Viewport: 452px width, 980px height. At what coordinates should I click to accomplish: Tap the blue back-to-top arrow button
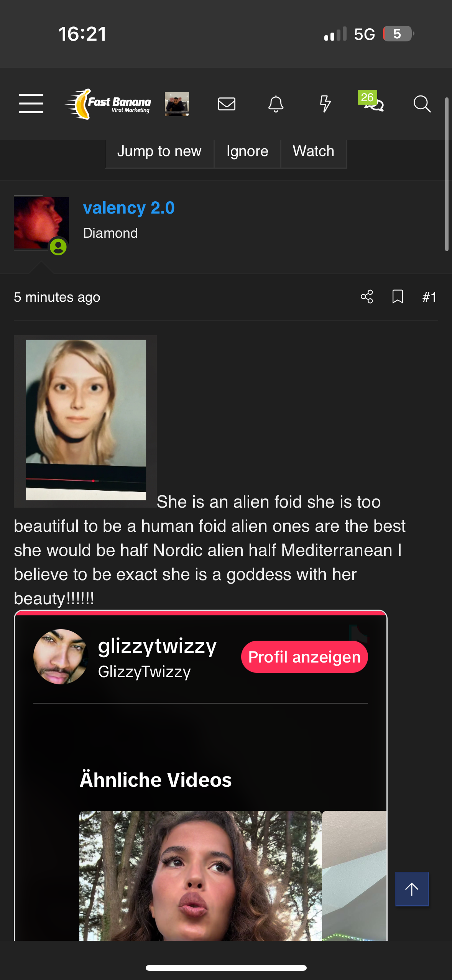412,889
